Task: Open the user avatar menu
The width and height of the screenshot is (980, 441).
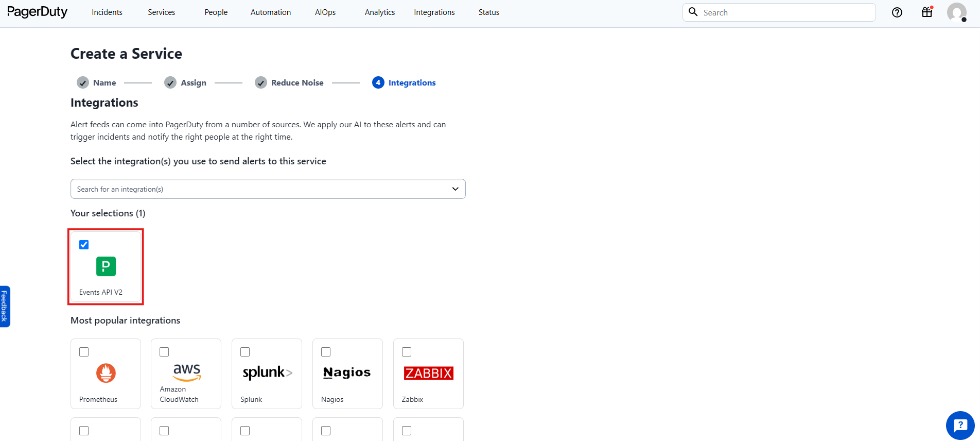Action: coord(957,12)
